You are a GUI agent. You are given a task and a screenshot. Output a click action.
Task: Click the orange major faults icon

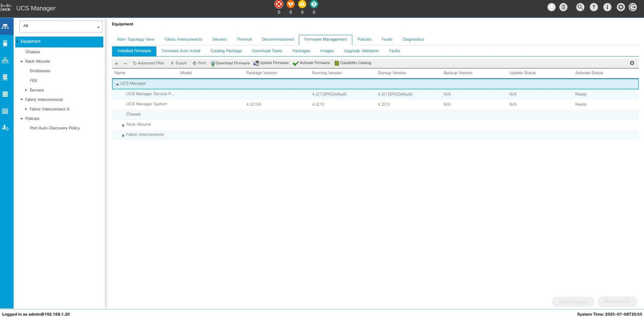[290, 4]
